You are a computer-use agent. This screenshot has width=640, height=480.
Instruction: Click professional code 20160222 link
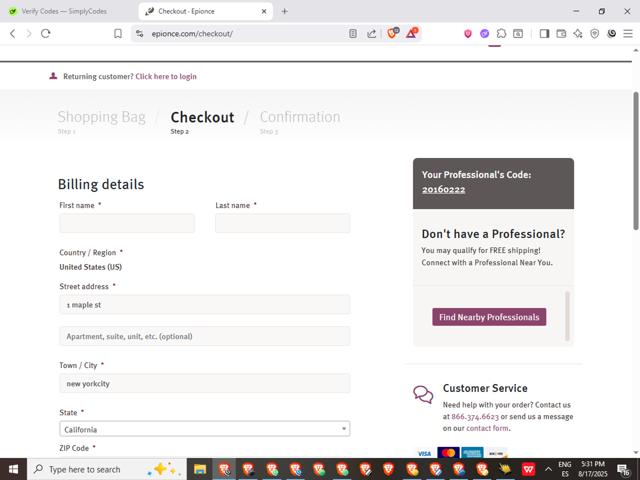(x=443, y=189)
